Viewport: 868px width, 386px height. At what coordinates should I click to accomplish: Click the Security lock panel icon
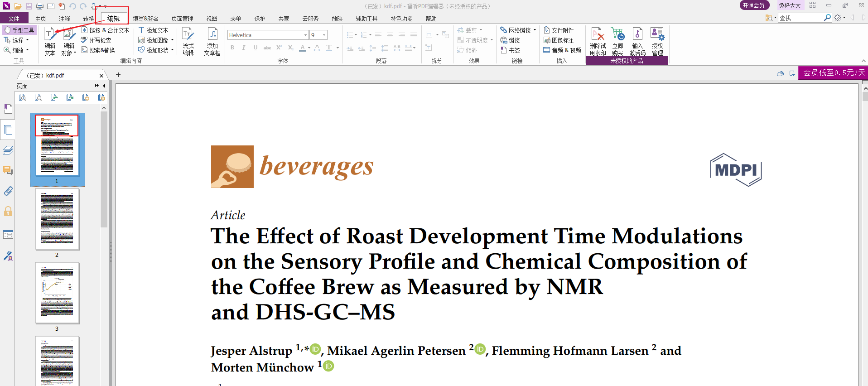(x=8, y=212)
